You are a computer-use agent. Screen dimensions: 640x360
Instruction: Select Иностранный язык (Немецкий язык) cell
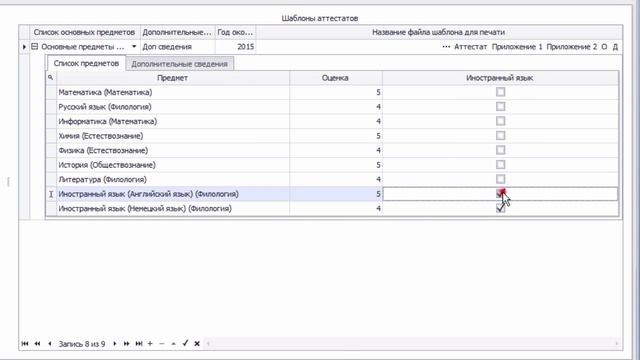pos(173,209)
